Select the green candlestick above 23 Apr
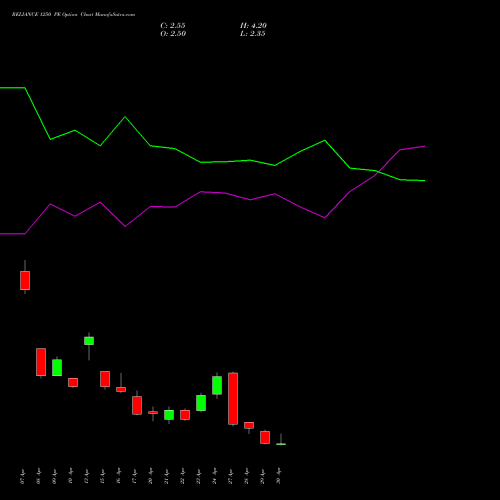This screenshot has height=500, width=500. pyautogui.click(x=201, y=403)
